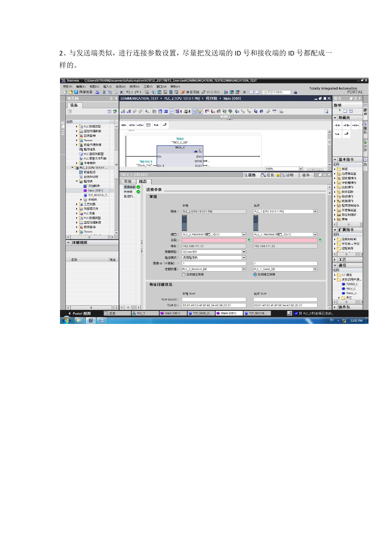Open the partner interface PLC_1 PROFINET dropdown

point(315,235)
